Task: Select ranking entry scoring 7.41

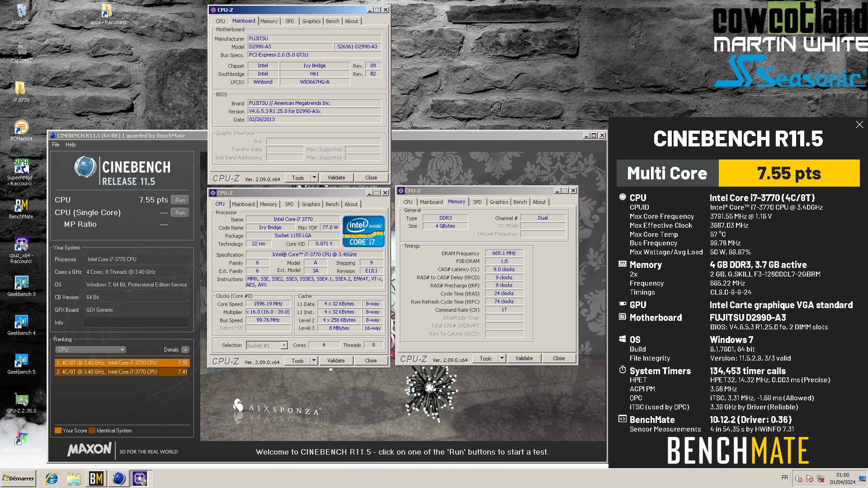Action: [x=122, y=372]
